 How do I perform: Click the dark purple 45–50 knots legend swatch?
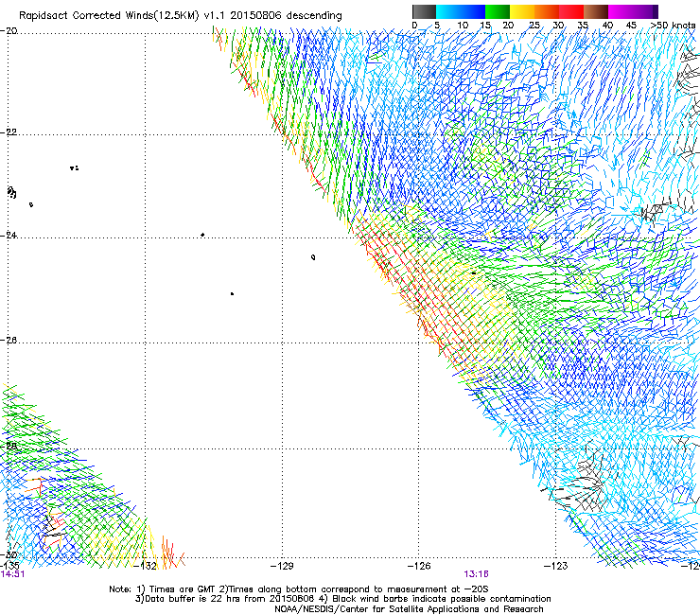point(645,11)
